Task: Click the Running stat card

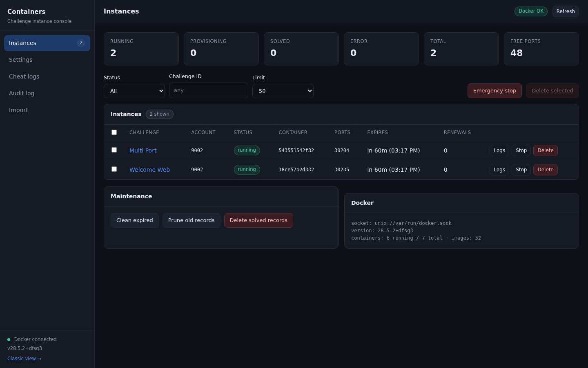Action: tap(141, 49)
